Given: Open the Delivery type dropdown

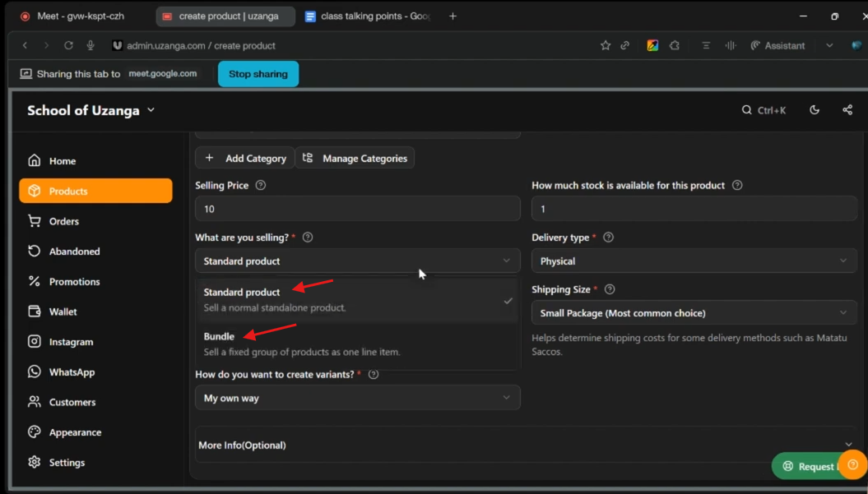Looking at the screenshot, I should [x=694, y=261].
